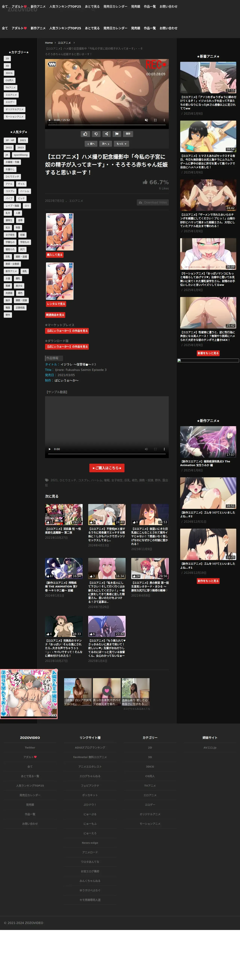Click the 66.7% thumbs-up rating icon
The height and width of the screenshot is (980, 240).
[x=145, y=182]
